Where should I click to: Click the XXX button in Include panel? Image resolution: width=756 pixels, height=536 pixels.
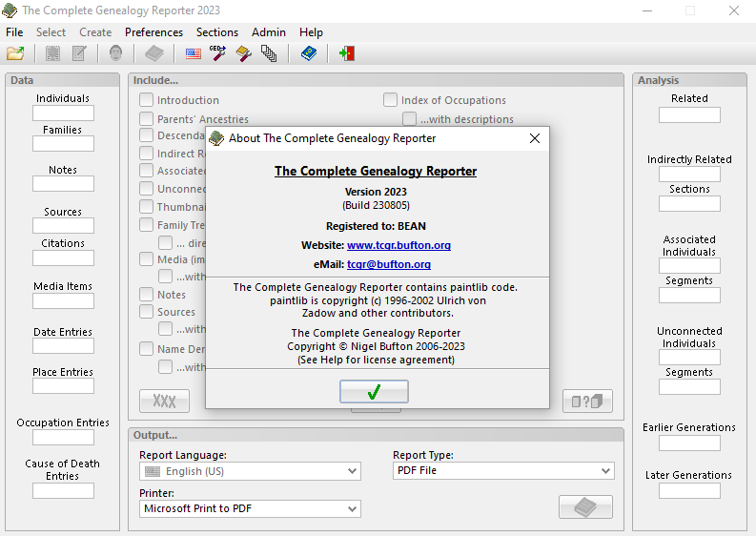[164, 401]
